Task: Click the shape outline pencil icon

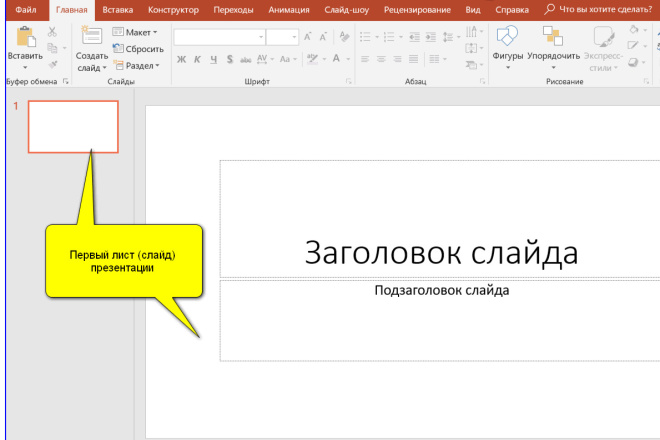Action: point(633,45)
